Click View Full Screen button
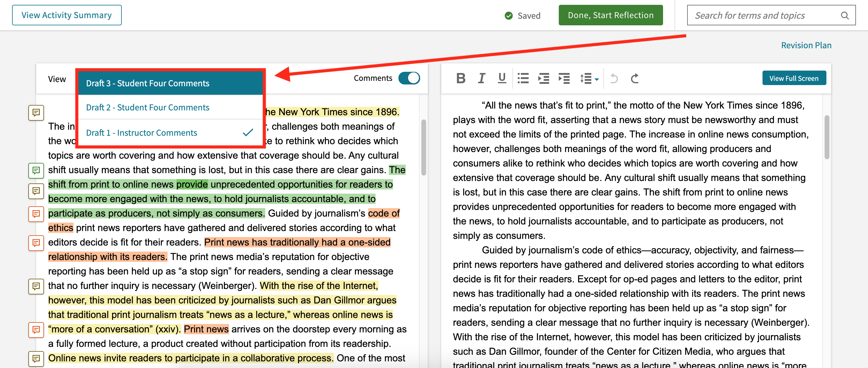Screen dimensions: 868x368 coord(794,78)
